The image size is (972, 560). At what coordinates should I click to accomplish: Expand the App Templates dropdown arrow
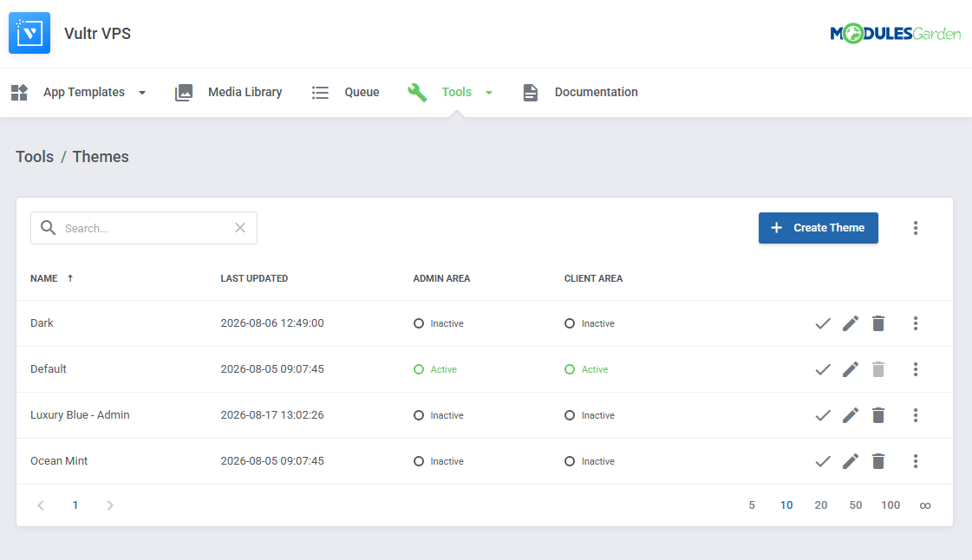click(x=142, y=93)
